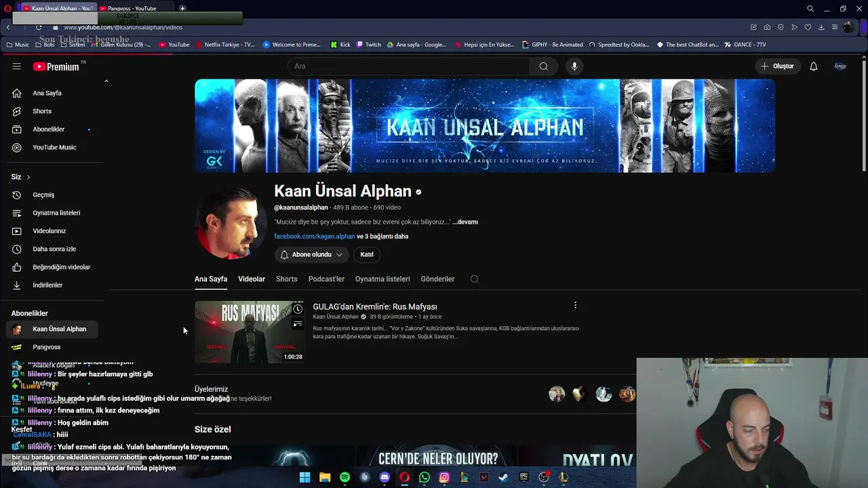This screenshot has height=488, width=868.
Task: Open the YouTube hamburger guide menu
Action: 17,66
